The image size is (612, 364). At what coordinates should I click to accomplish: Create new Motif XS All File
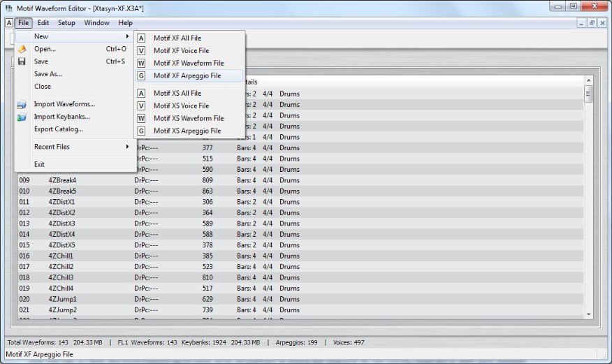pos(189,93)
